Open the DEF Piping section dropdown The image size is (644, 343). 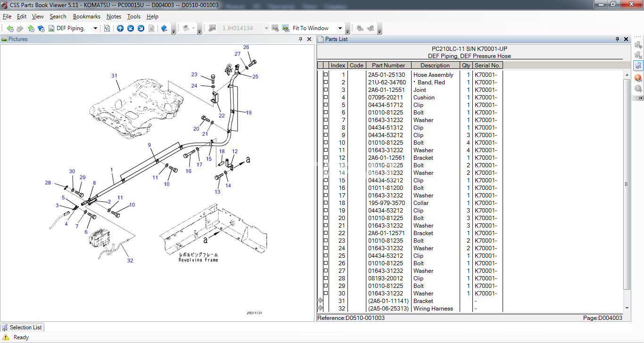(95, 28)
